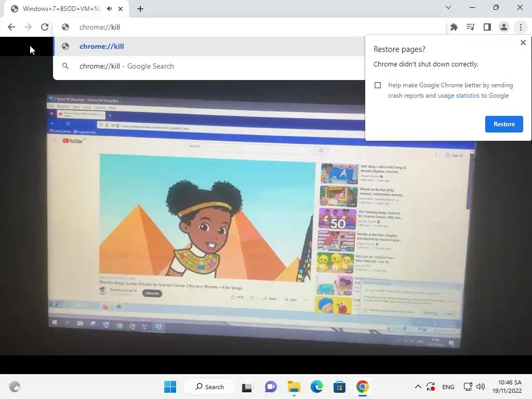Open a new tab
Viewport: 532px width, 399px height.
tap(140, 9)
